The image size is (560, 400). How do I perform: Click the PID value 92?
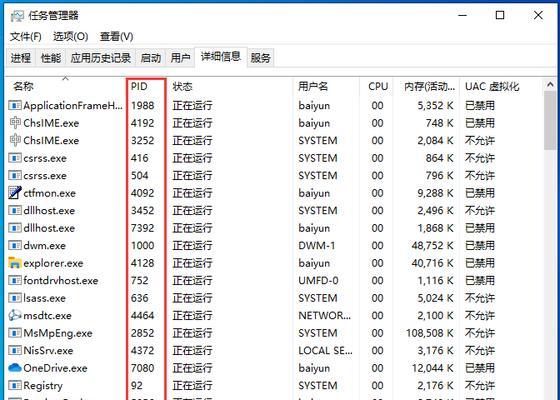pos(137,385)
